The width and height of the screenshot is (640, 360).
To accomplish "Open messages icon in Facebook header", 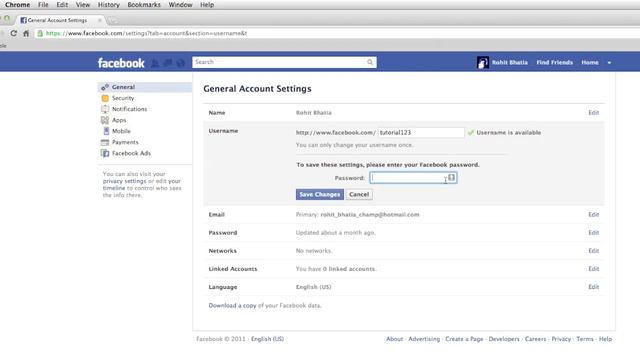I will tap(168, 63).
